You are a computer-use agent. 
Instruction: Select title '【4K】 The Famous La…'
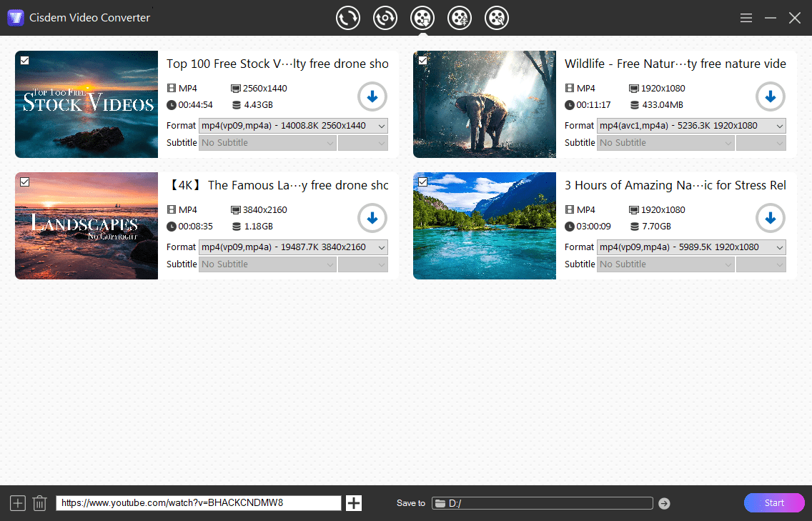pos(277,185)
